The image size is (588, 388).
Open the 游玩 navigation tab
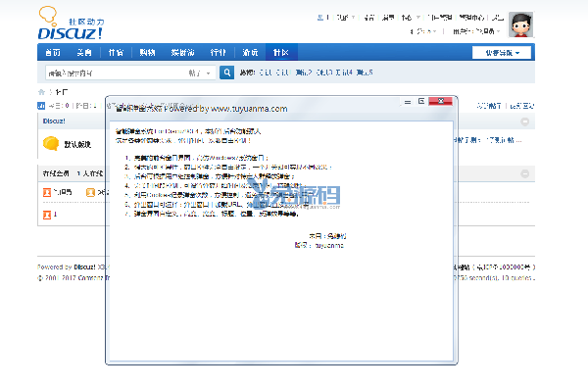250,53
